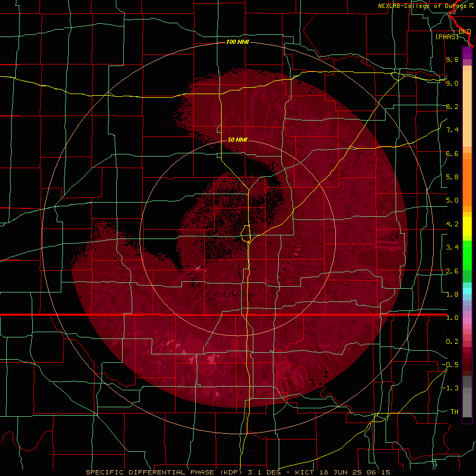Click the 1.0 scale value
Image resolution: width=476 pixels, height=476 pixels.
click(x=452, y=318)
